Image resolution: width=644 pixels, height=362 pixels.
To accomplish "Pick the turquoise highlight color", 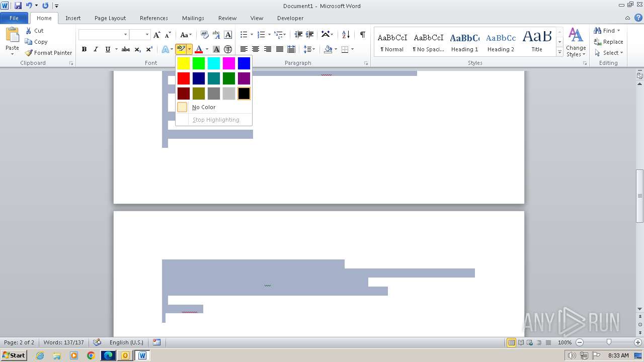I will click(214, 63).
